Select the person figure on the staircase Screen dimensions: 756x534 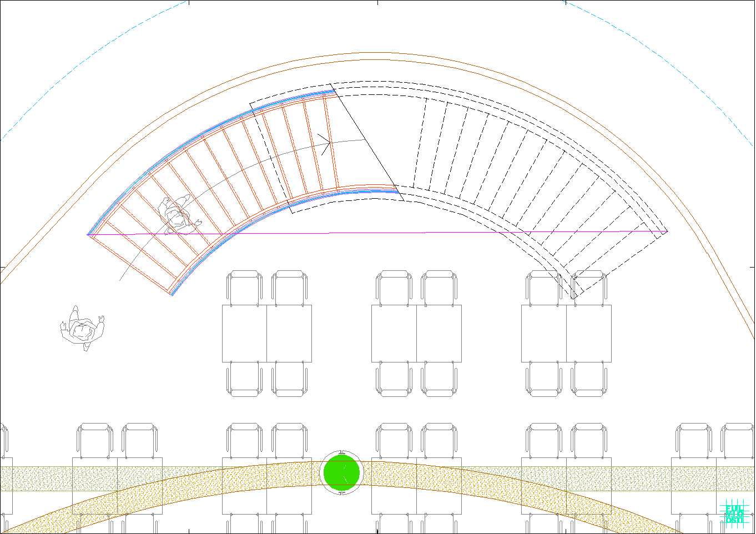pyautogui.click(x=177, y=215)
